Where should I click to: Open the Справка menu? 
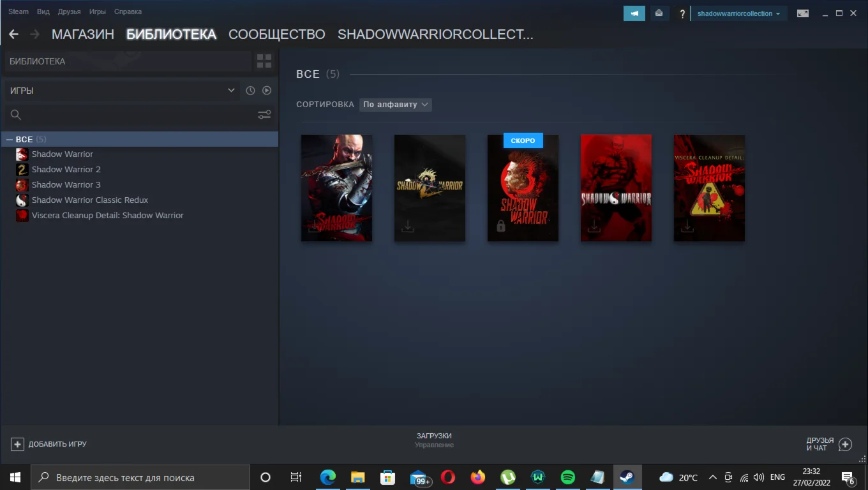pos(128,11)
